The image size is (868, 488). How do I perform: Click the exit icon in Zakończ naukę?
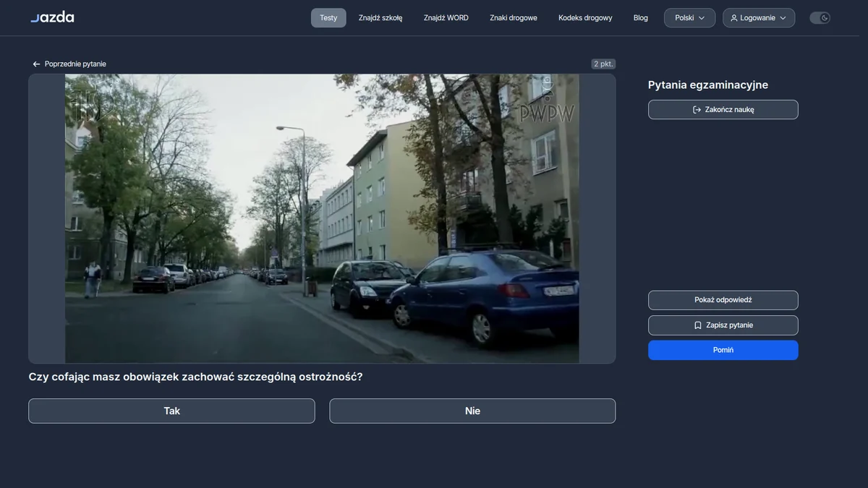click(697, 110)
